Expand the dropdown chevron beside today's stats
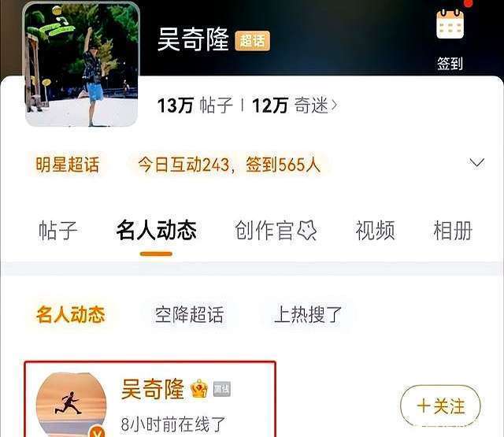 click(x=476, y=162)
